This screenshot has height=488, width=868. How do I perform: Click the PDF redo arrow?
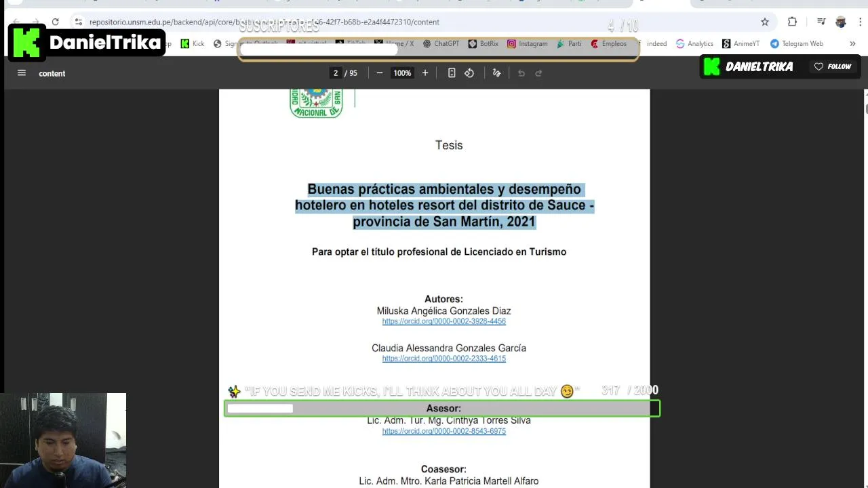click(x=539, y=73)
